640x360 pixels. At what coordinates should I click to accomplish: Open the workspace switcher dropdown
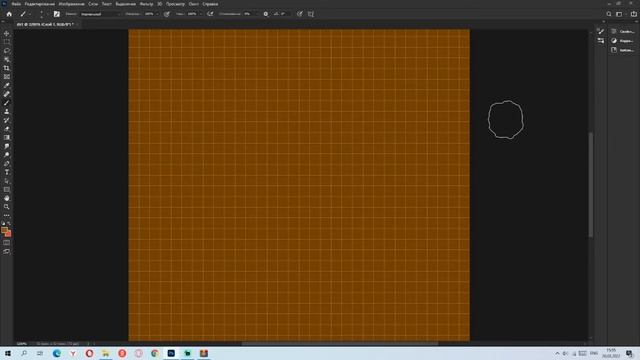click(620, 14)
